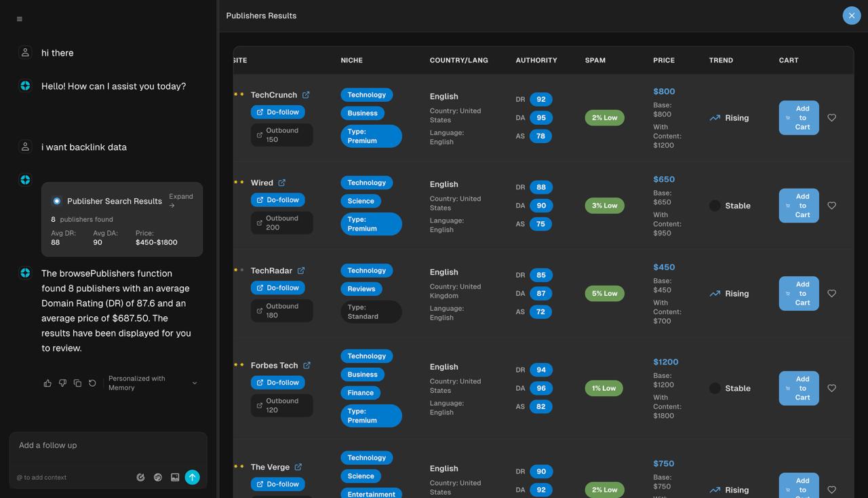This screenshot has height=498, width=868.
Task: Close the Publishers Results panel
Action: click(851, 16)
